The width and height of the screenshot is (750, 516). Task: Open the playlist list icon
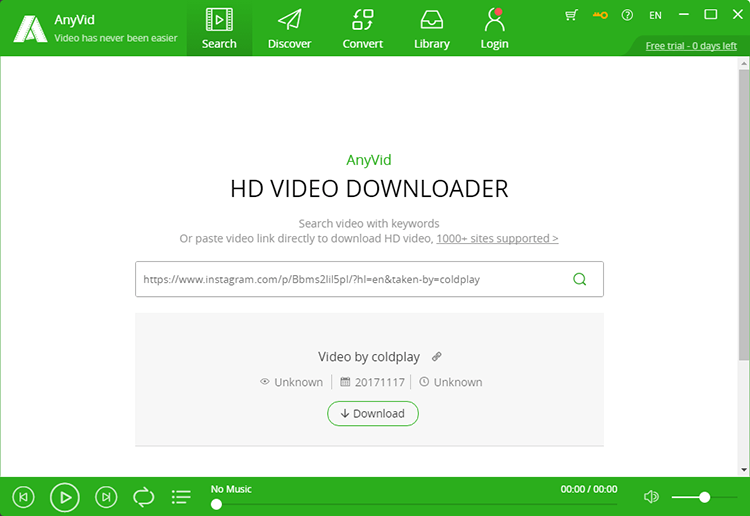pyautogui.click(x=181, y=497)
